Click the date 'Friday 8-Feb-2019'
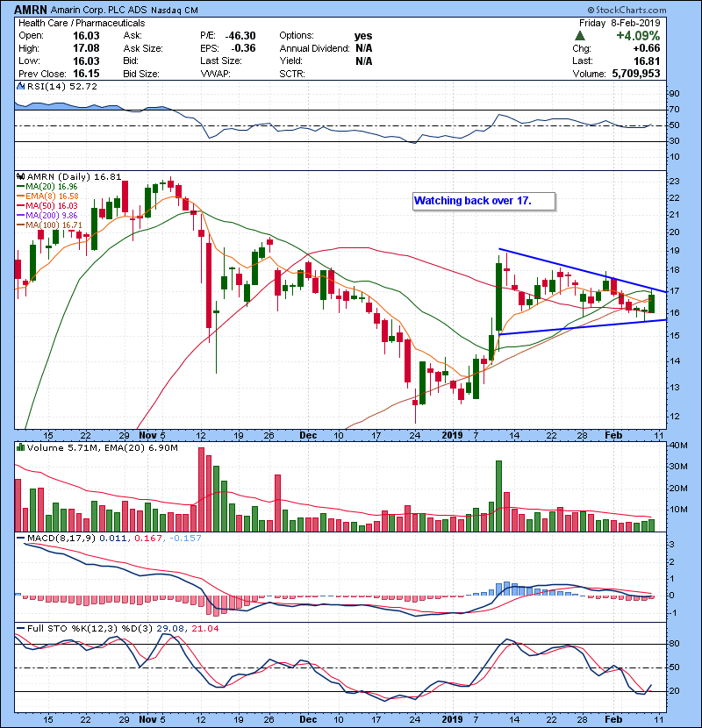The height and width of the screenshot is (728, 702). (620, 23)
